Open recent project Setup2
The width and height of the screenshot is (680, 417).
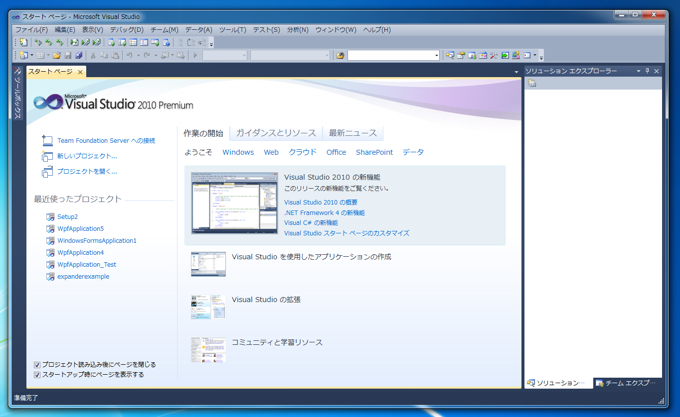(68, 217)
